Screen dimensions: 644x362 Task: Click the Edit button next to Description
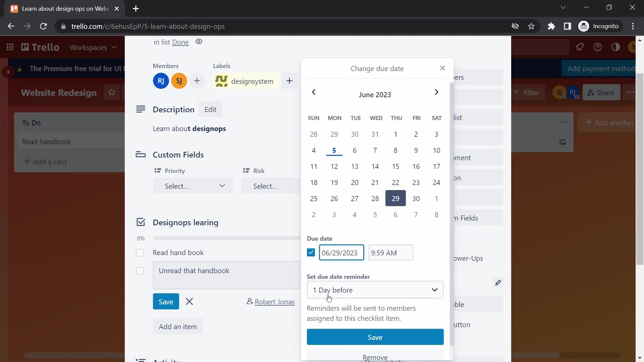pos(211,109)
